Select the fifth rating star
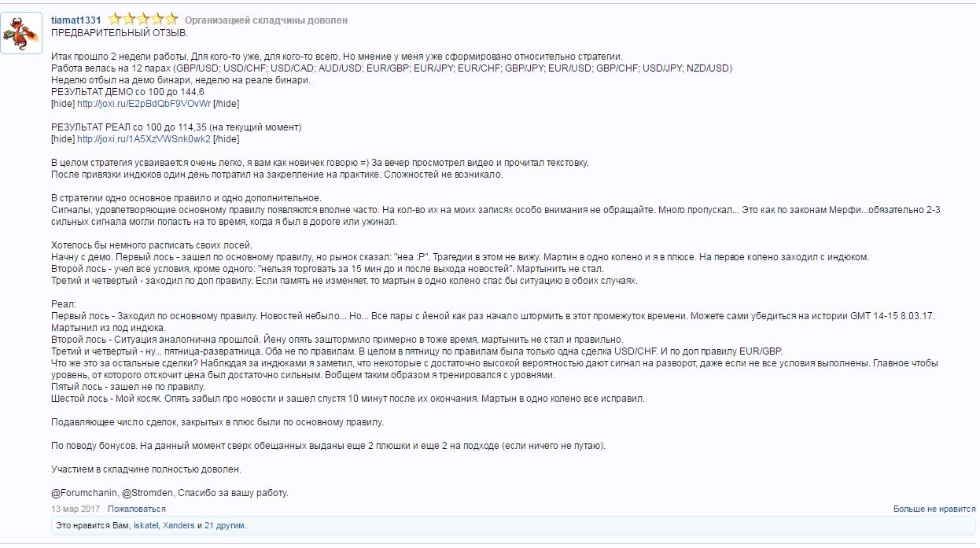The image size is (980, 548). [x=171, y=19]
